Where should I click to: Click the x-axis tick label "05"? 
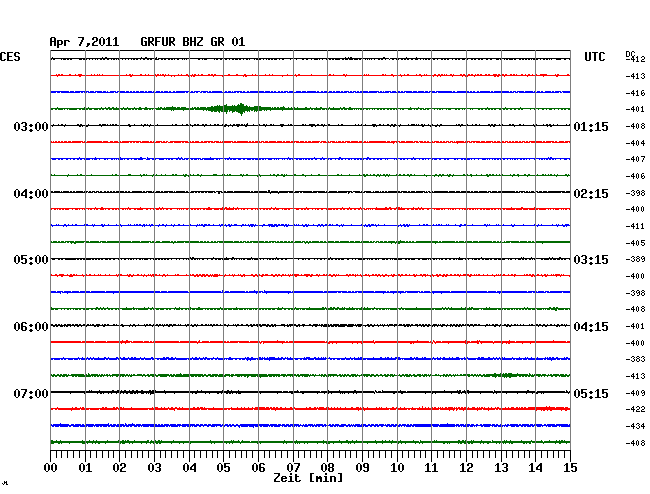tap(223, 468)
